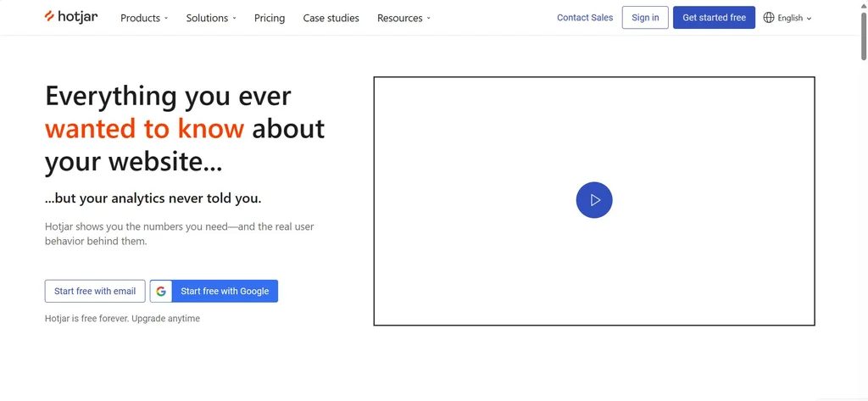Click '...but your analytics never told you.' text
Screen dimensions: 868x401
(153, 198)
